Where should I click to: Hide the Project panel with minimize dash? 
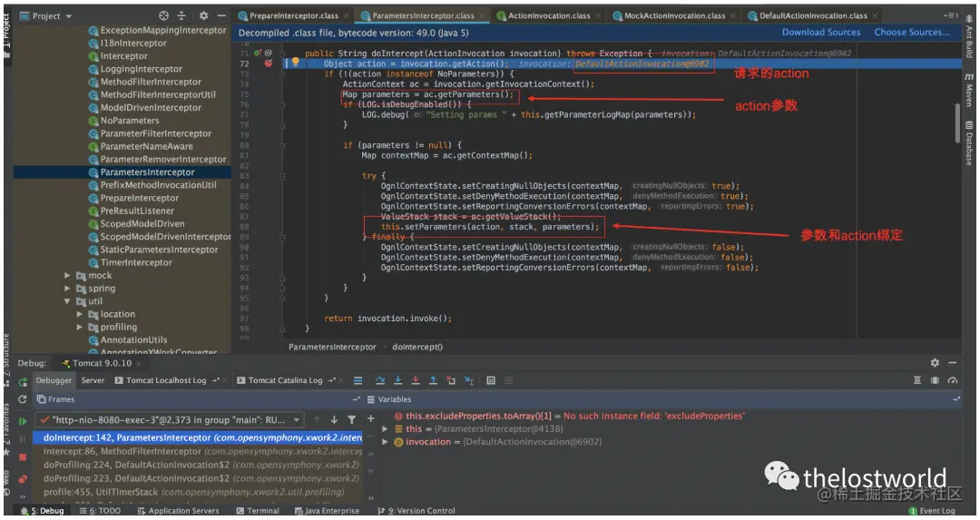tap(221, 15)
